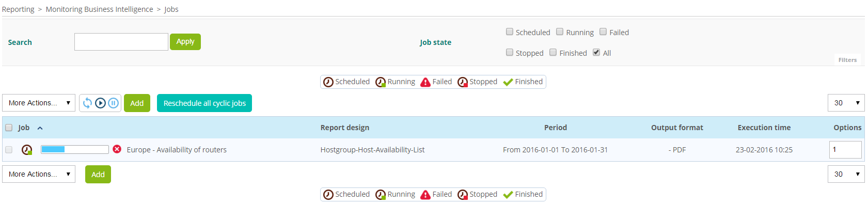
Task: Click the Apply search button
Action: (x=185, y=42)
